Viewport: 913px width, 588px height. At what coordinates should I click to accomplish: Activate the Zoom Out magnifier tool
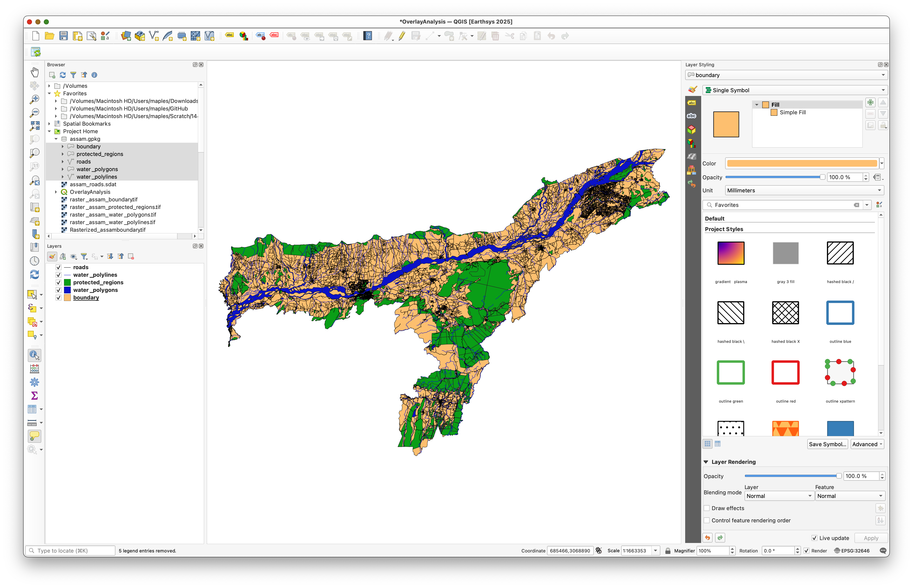tap(34, 113)
